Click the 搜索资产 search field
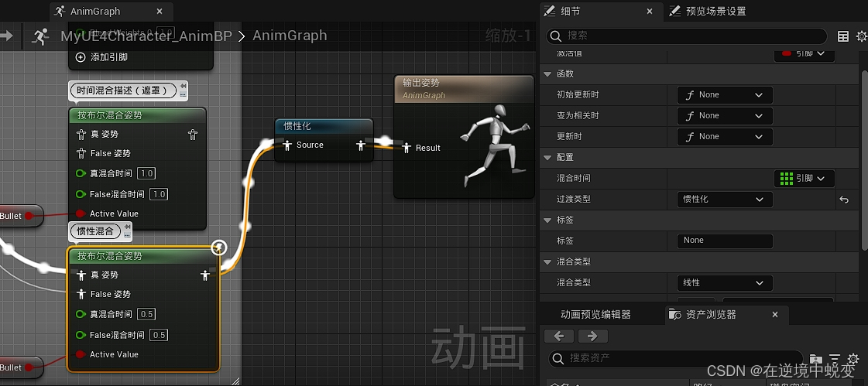868x386 pixels. click(675, 358)
